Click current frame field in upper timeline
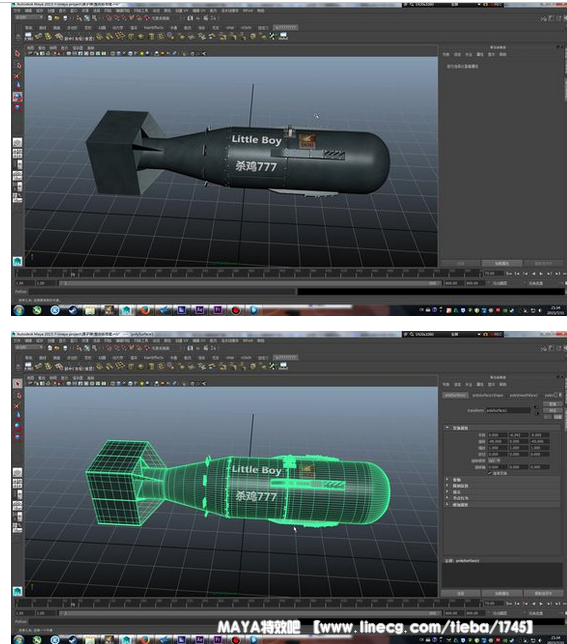The image size is (567, 644). tap(493, 274)
